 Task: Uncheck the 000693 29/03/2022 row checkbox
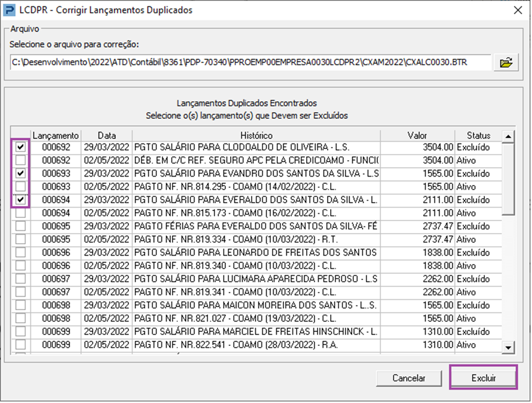pyautogui.click(x=20, y=173)
